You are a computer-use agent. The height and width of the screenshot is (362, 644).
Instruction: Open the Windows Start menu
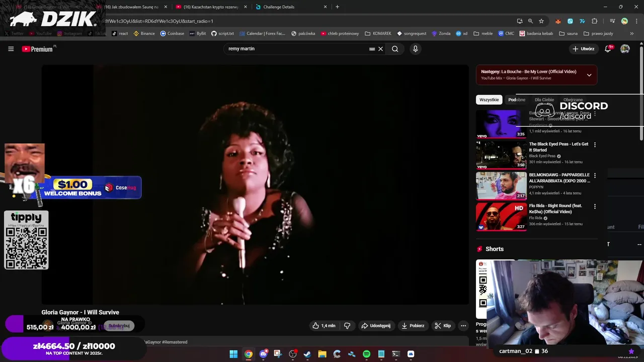(x=233, y=354)
